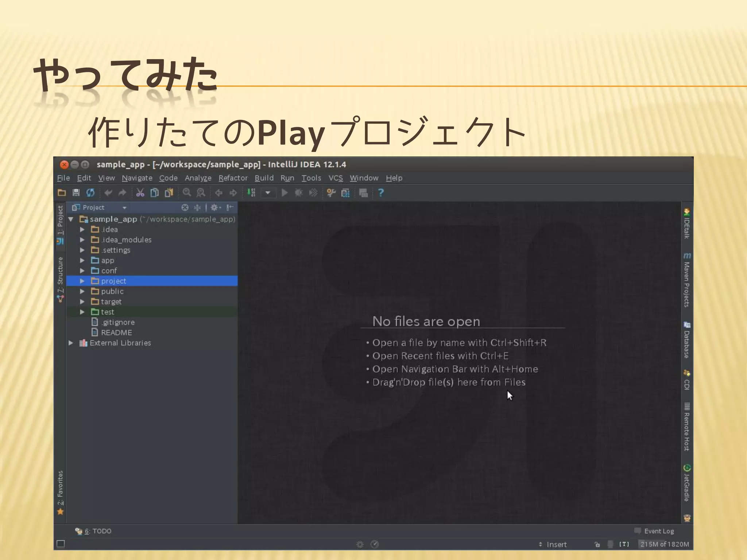Click the Synchronize refresh icon
The width and height of the screenshot is (747, 560).
(90, 192)
